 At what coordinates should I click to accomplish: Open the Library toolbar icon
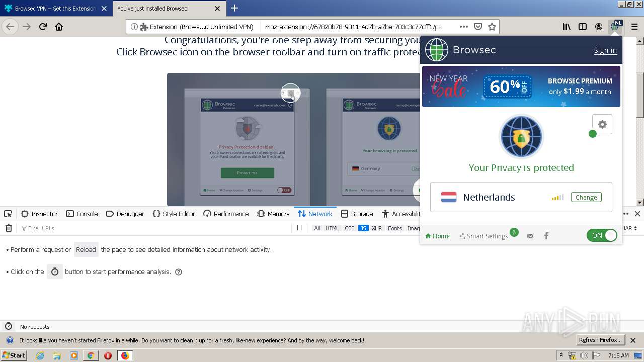(x=567, y=27)
